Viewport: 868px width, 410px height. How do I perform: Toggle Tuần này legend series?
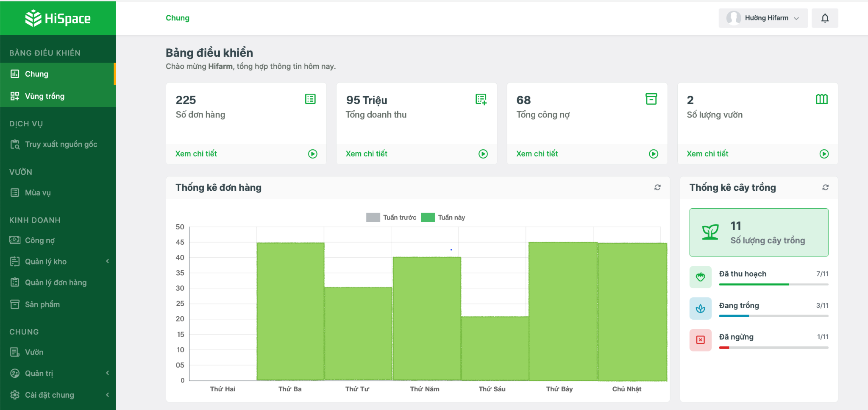(x=443, y=218)
